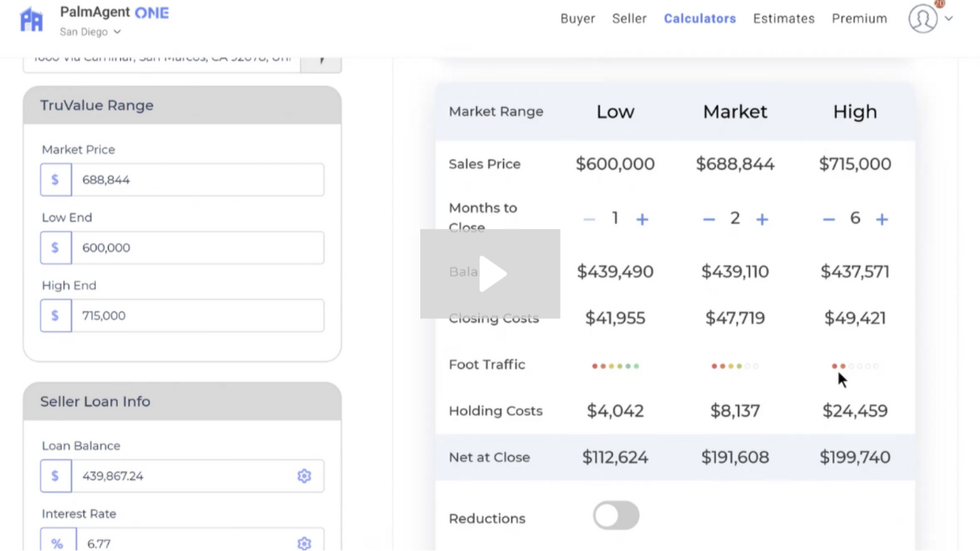Click the Low End dollar sign icon

pyautogui.click(x=56, y=248)
